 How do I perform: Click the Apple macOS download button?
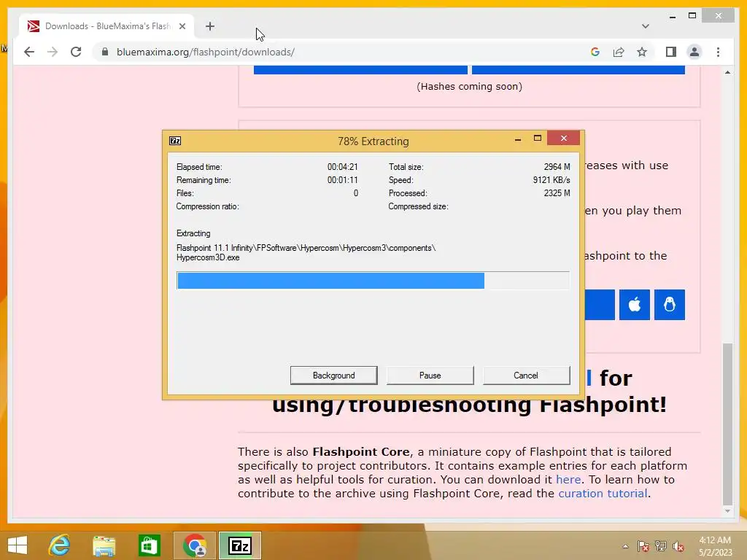pos(634,304)
